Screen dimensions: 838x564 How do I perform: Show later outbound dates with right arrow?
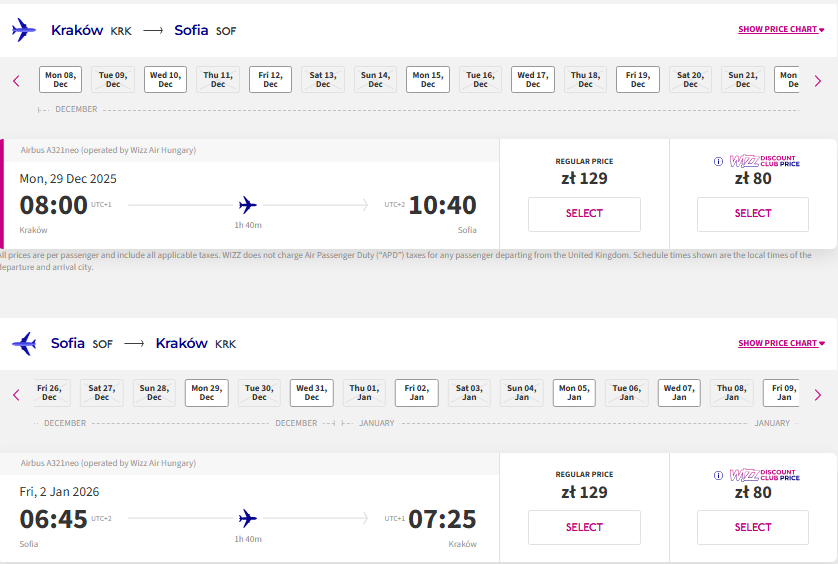point(818,81)
